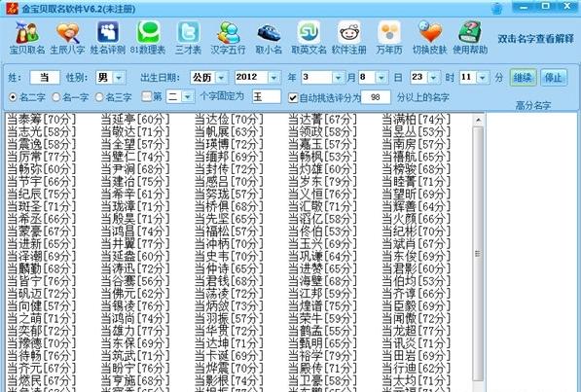Select the name 当泰筹[70分]
The width and height of the screenshot is (581, 392).
tap(42, 120)
